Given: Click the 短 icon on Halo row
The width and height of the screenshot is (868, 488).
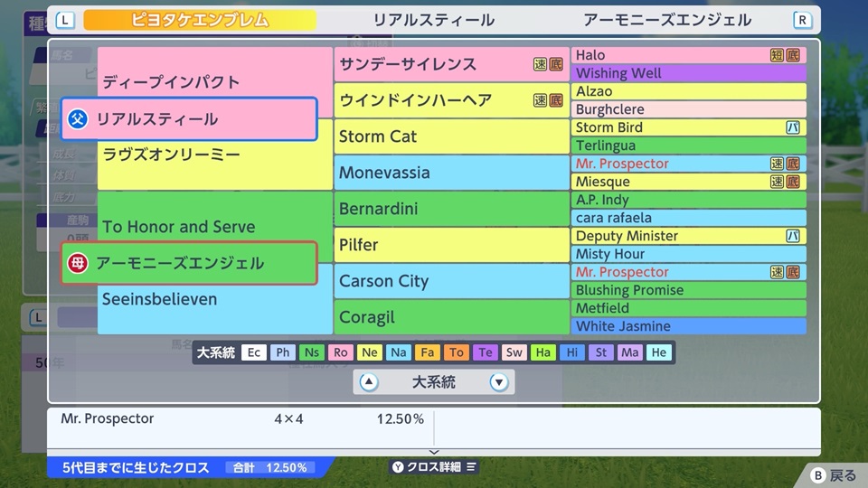Looking at the screenshot, I should point(778,55).
